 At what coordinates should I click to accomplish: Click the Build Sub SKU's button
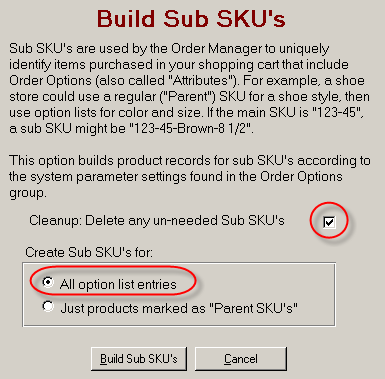(139, 359)
